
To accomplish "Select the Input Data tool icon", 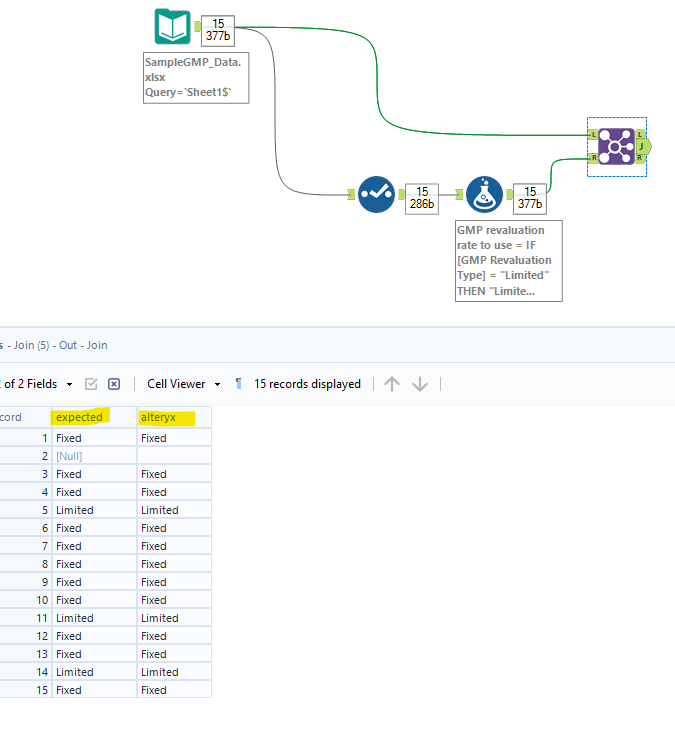I will (x=172, y=27).
